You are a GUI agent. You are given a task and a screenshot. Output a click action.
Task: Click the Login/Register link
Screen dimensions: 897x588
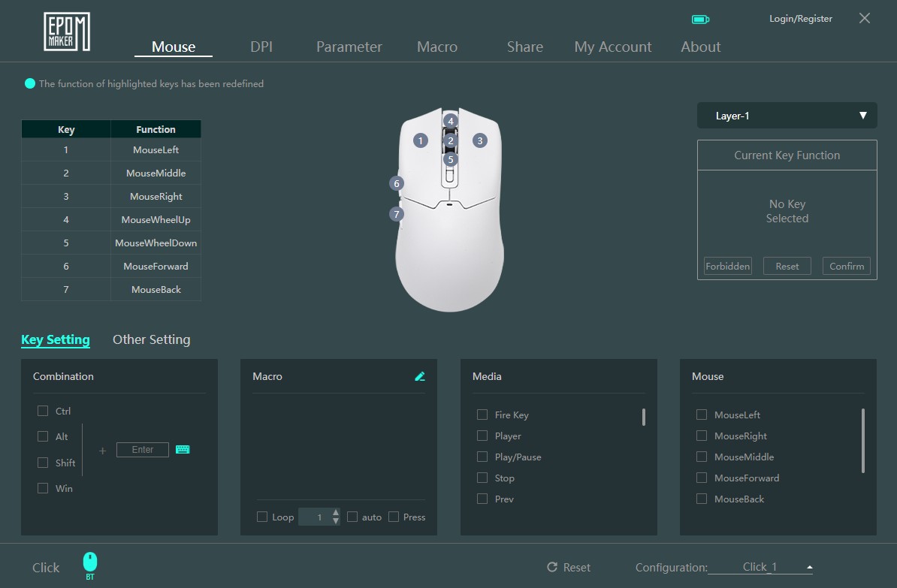[x=800, y=19]
